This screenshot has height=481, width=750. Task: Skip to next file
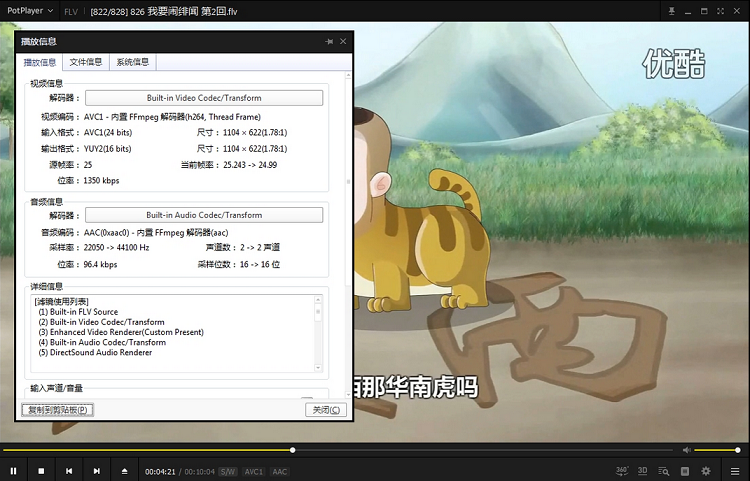(x=97, y=471)
